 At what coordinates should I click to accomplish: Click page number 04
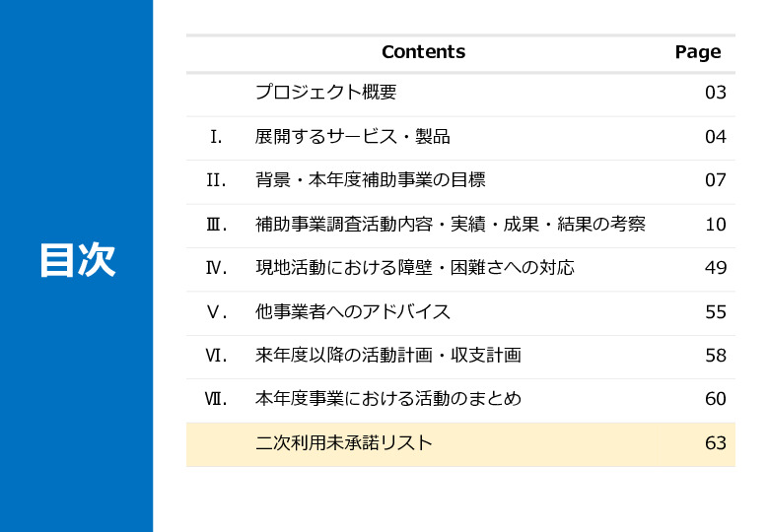(716, 137)
